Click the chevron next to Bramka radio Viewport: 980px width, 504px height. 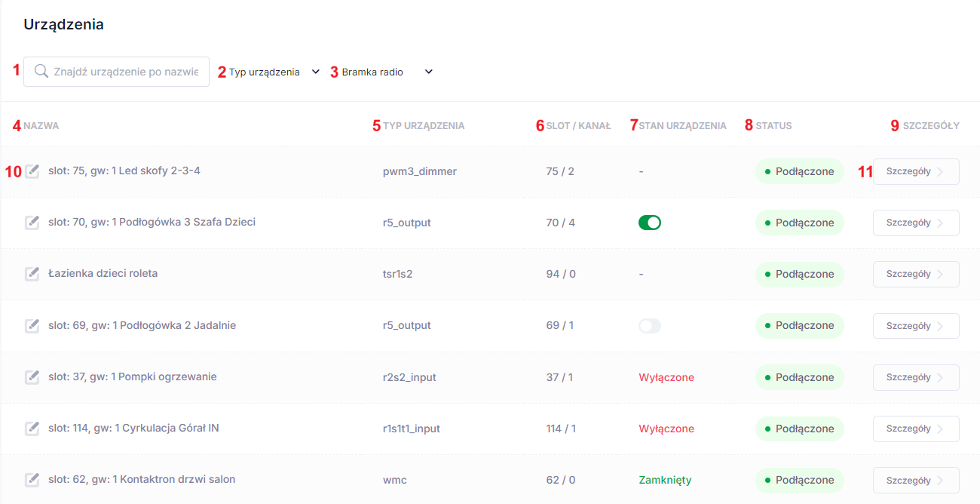pyautogui.click(x=428, y=72)
